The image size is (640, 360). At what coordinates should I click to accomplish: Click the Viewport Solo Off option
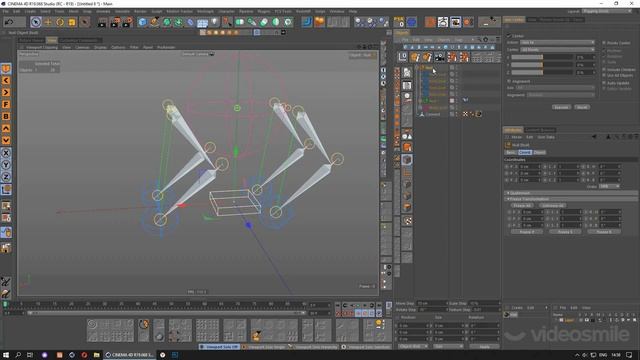pyautogui.click(x=219, y=347)
